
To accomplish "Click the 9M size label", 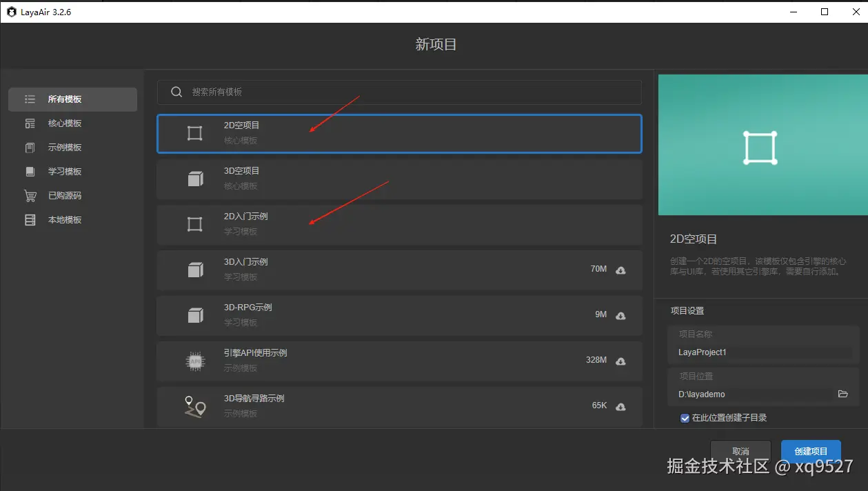I will [x=600, y=314].
